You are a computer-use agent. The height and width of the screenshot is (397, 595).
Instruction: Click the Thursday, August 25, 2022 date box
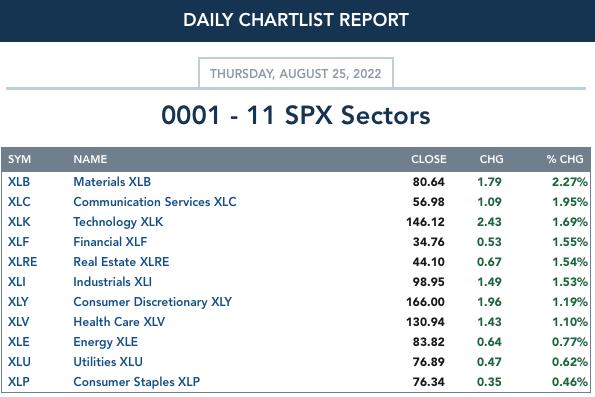(x=296, y=73)
